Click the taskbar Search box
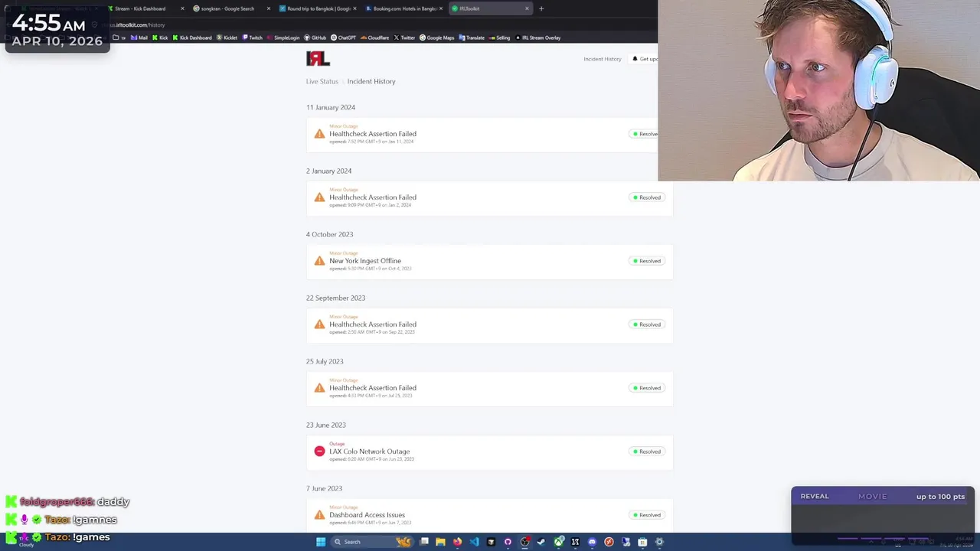980x551 pixels. (x=372, y=542)
